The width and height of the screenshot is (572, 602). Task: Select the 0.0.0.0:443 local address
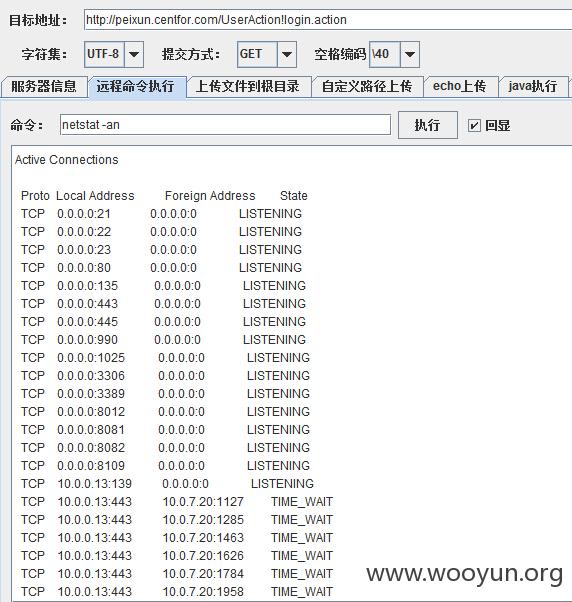tap(88, 304)
